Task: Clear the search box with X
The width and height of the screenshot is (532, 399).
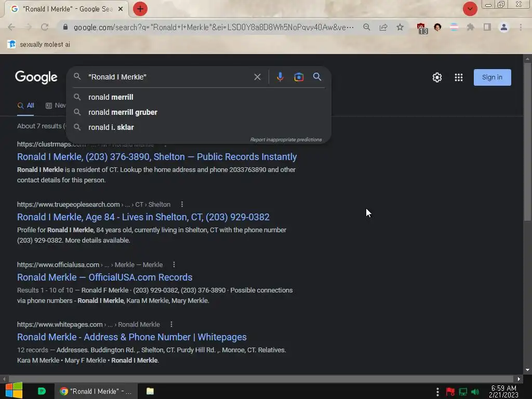Action: click(x=258, y=77)
